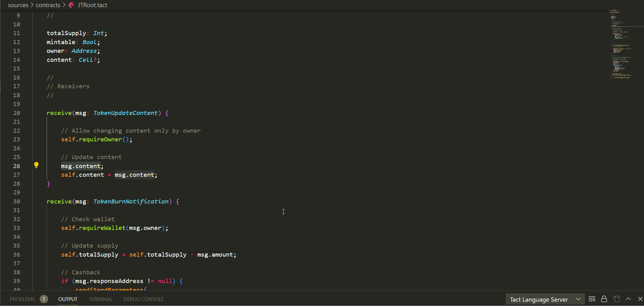Select the OUTPUT tab
Screen dimensions: 644x306
pyautogui.click(x=68, y=299)
